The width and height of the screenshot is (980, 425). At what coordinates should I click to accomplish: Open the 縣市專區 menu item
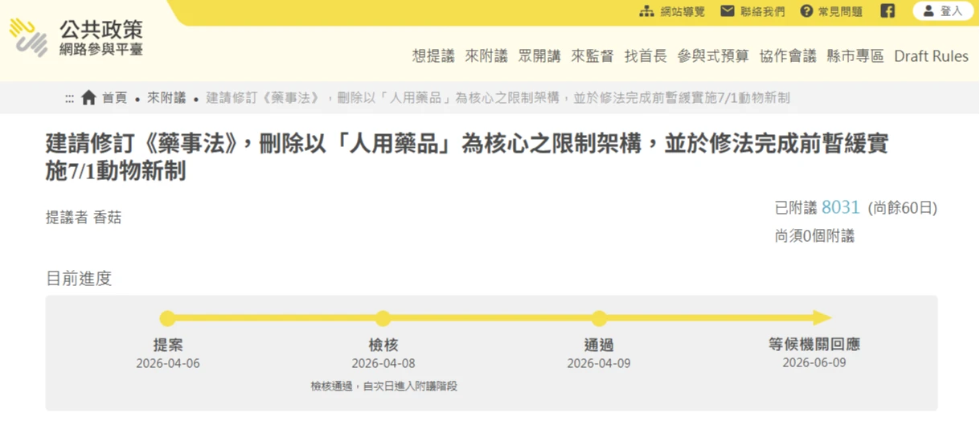(855, 56)
